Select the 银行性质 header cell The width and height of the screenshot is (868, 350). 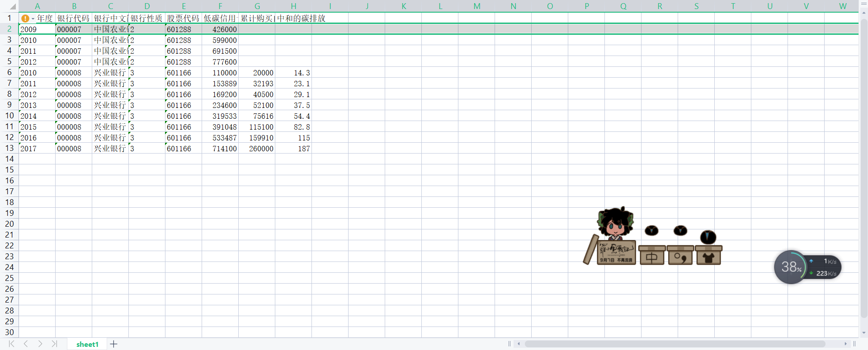(147, 18)
